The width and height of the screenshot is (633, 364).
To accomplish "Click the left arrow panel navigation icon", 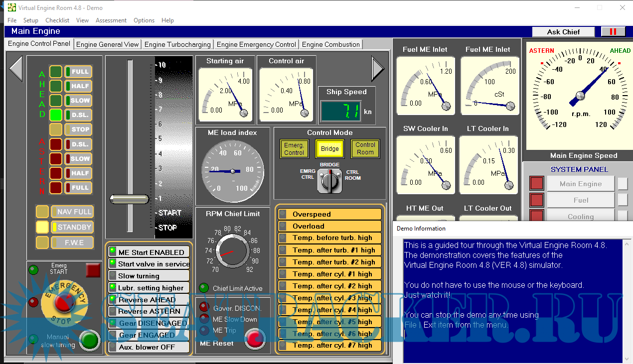I will [16, 68].
